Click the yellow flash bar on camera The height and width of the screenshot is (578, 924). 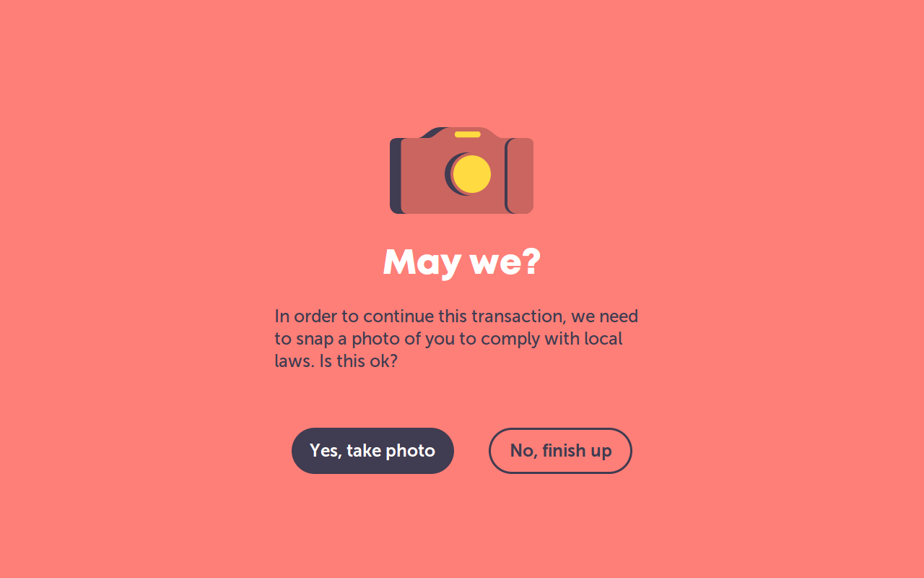pyautogui.click(x=468, y=134)
